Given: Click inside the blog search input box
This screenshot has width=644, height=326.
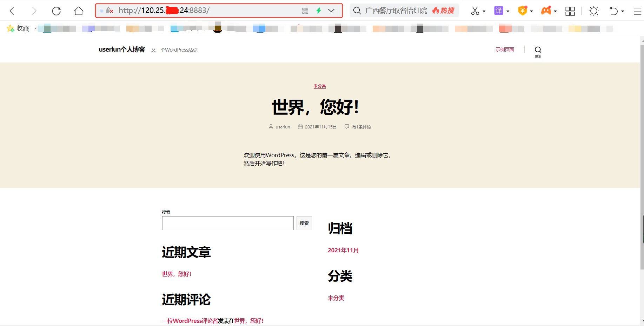Looking at the screenshot, I should (x=227, y=223).
